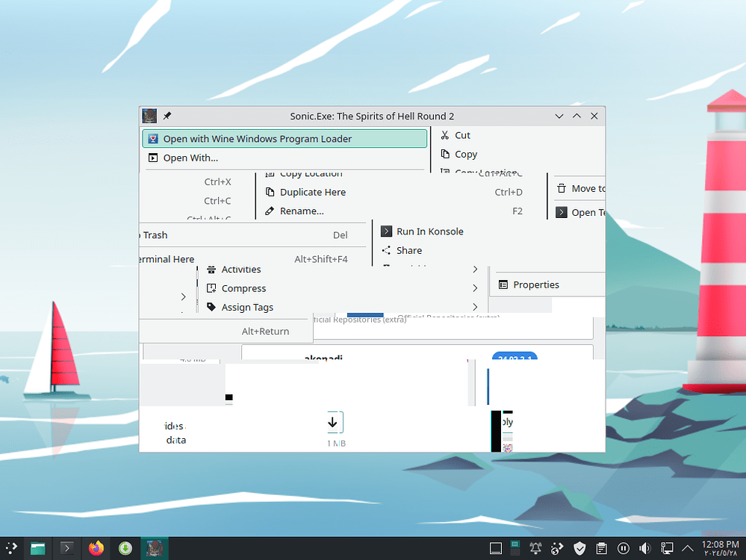Screen dimensions: 746x560
Task: Toggle the pin icon in the title bar
Action: 167,116
